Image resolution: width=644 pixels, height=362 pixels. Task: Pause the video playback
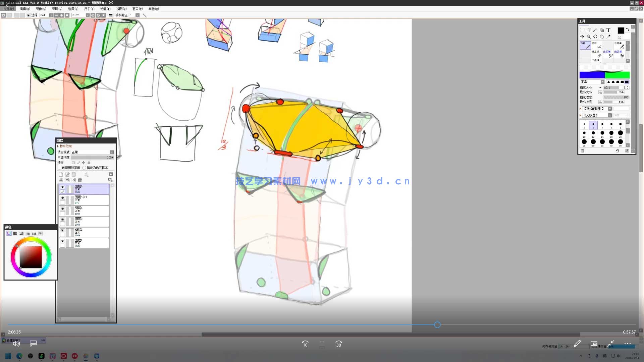tap(322, 344)
